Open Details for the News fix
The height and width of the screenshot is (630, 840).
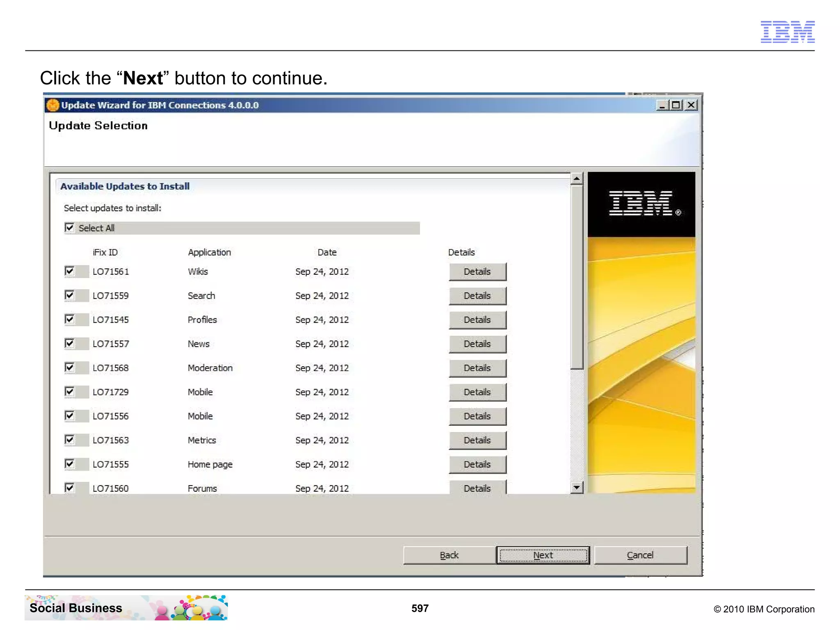tap(477, 344)
